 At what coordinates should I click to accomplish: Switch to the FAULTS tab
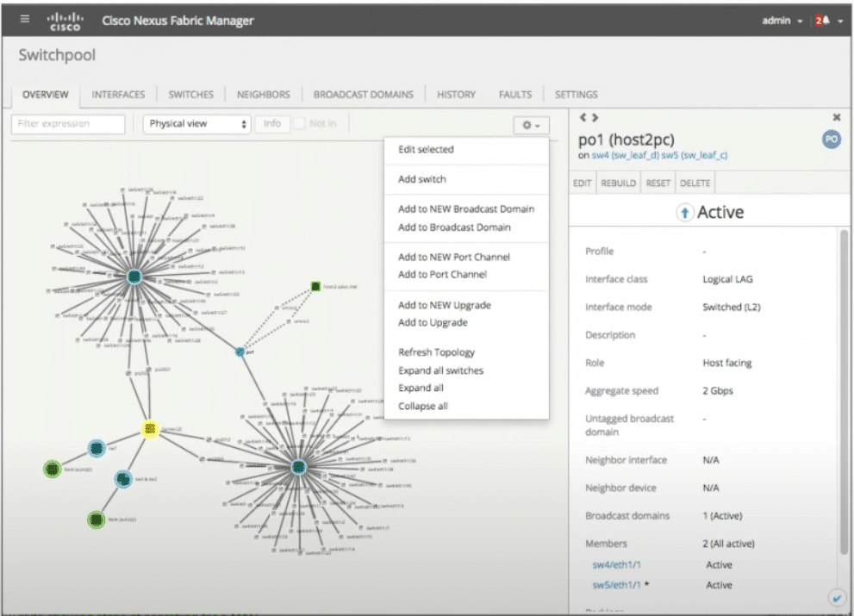[x=515, y=95]
